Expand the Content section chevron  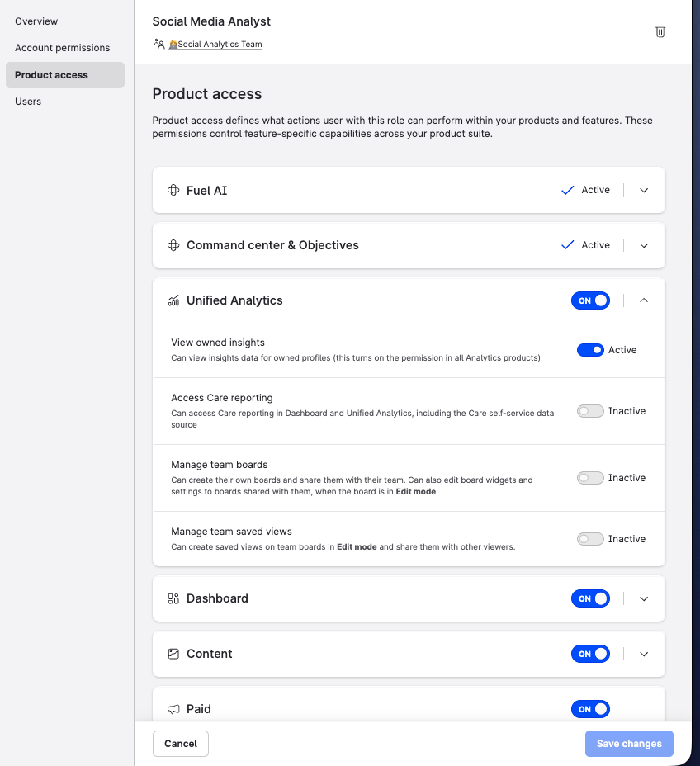pos(644,654)
